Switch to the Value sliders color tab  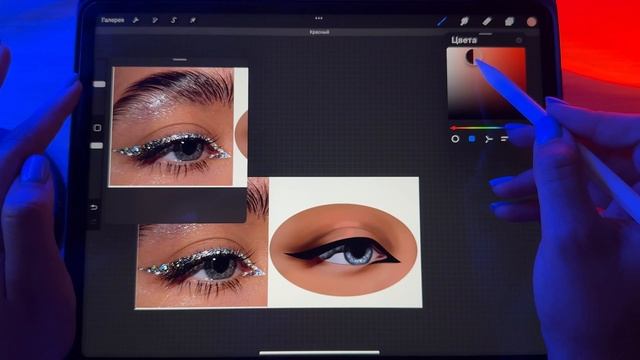[504, 139]
